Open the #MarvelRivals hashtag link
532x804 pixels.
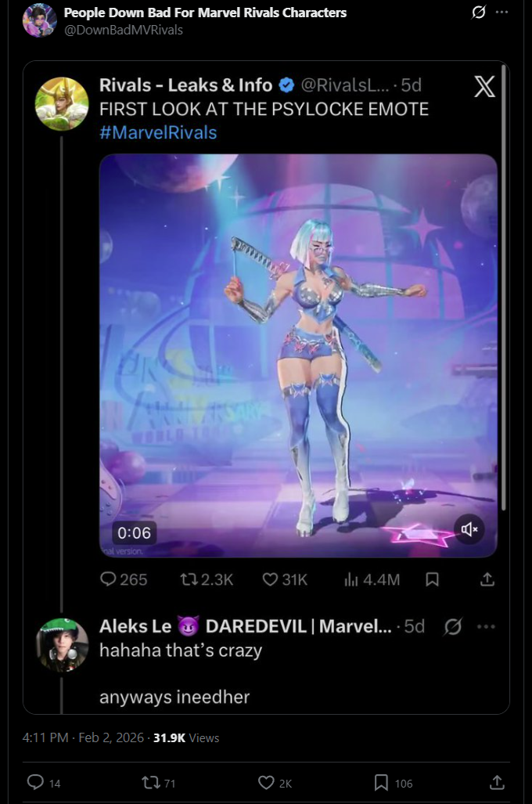pos(158,132)
